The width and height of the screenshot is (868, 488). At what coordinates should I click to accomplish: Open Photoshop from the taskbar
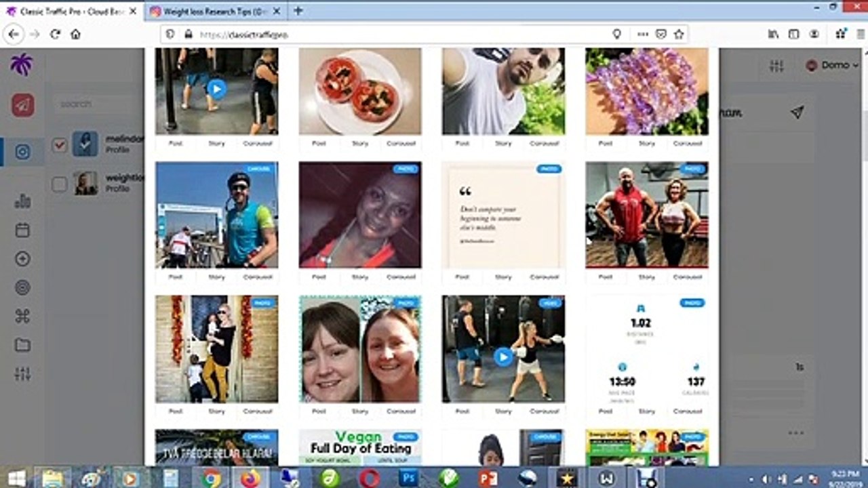click(408, 478)
